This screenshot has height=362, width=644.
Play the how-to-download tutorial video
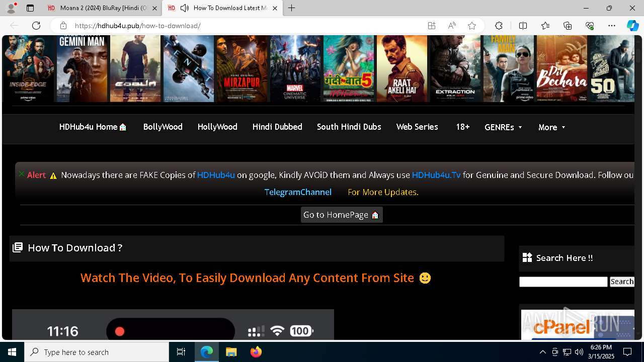point(173,325)
